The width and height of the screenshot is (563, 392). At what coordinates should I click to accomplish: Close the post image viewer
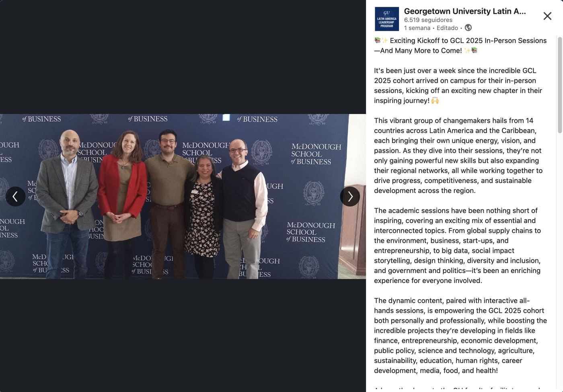(x=547, y=16)
